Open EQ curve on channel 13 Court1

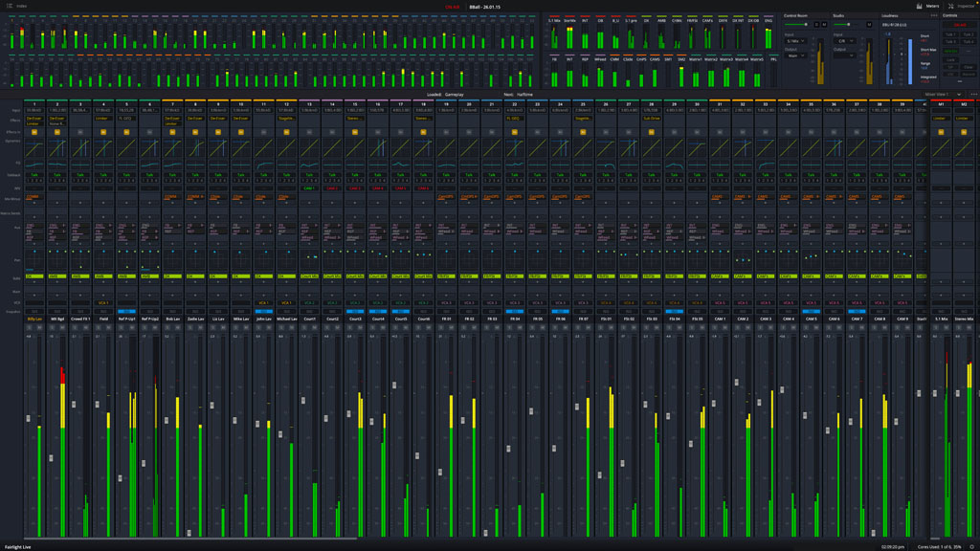(x=309, y=165)
